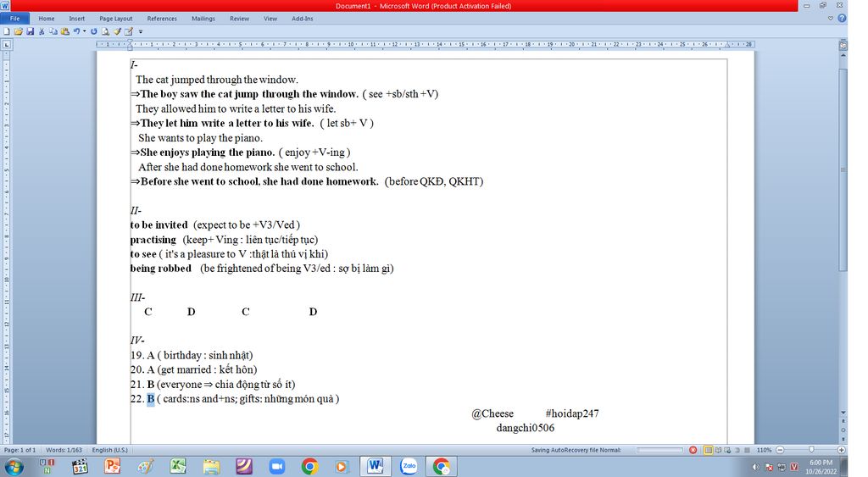Image resolution: width=868 pixels, height=477 pixels.
Task: Click the text "#hoidap247" in the document
Action: [x=572, y=413]
